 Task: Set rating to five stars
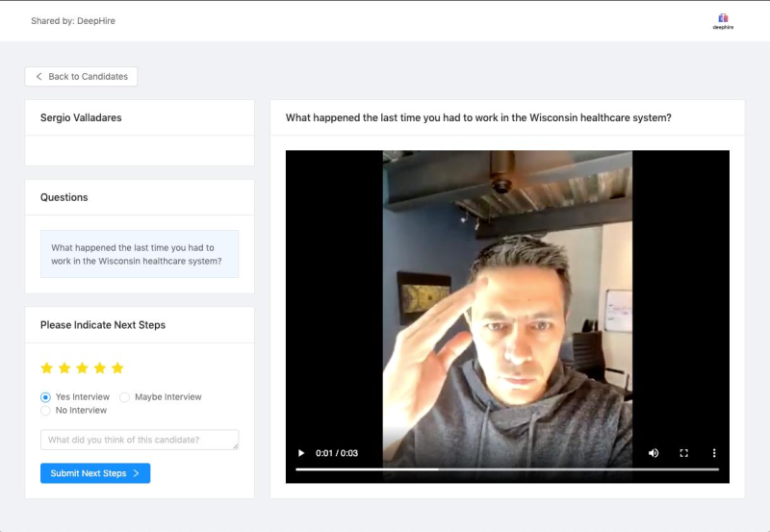click(117, 368)
